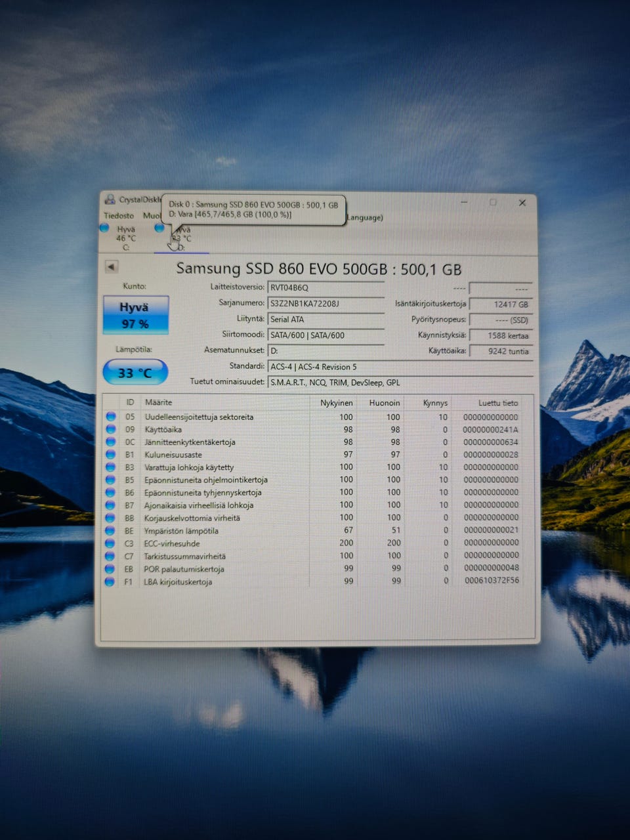This screenshot has width=630, height=840.
Task: Click the Standardi field ACS-4
Action: (400, 367)
